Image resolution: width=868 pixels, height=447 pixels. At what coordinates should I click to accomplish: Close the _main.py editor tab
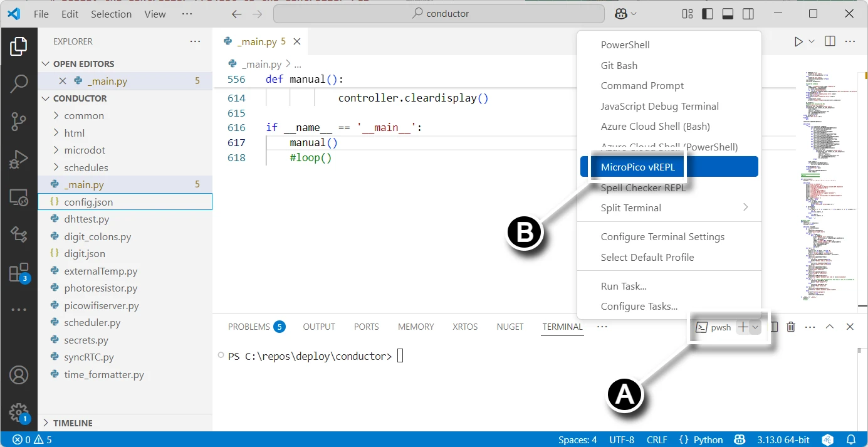[x=297, y=42]
